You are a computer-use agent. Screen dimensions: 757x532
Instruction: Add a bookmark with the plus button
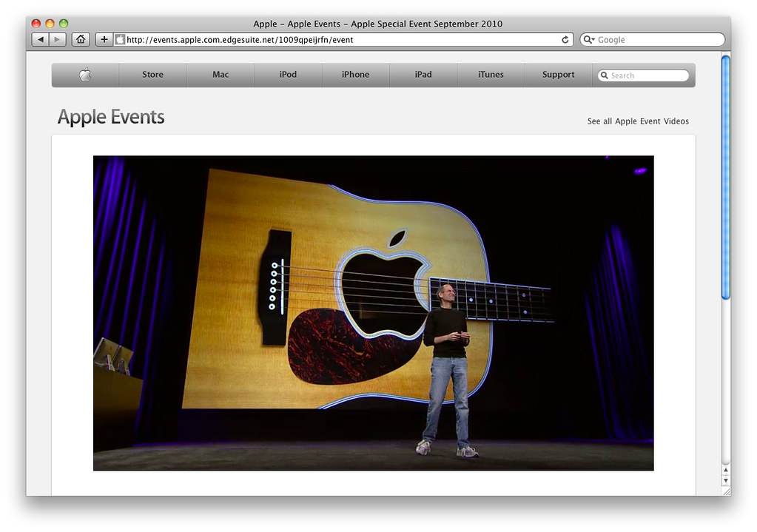coord(104,40)
